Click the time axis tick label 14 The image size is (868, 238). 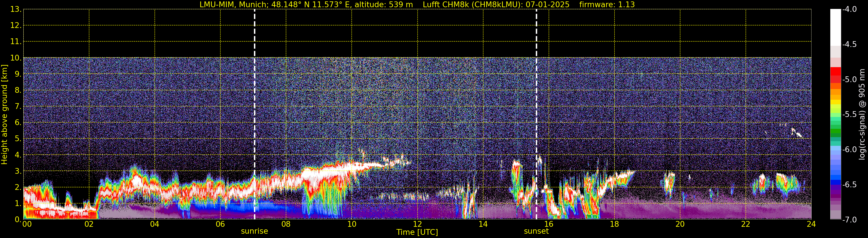(x=483, y=224)
